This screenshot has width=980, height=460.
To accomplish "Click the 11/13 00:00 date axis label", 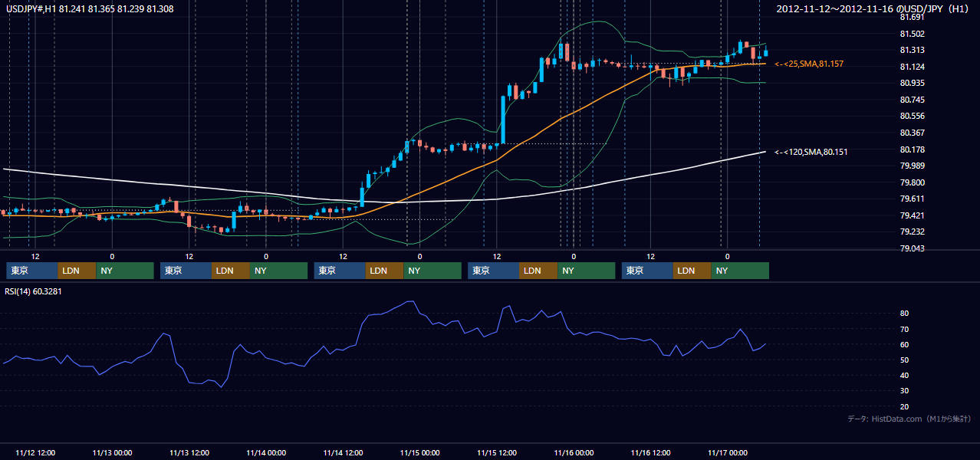I will click(112, 452).
